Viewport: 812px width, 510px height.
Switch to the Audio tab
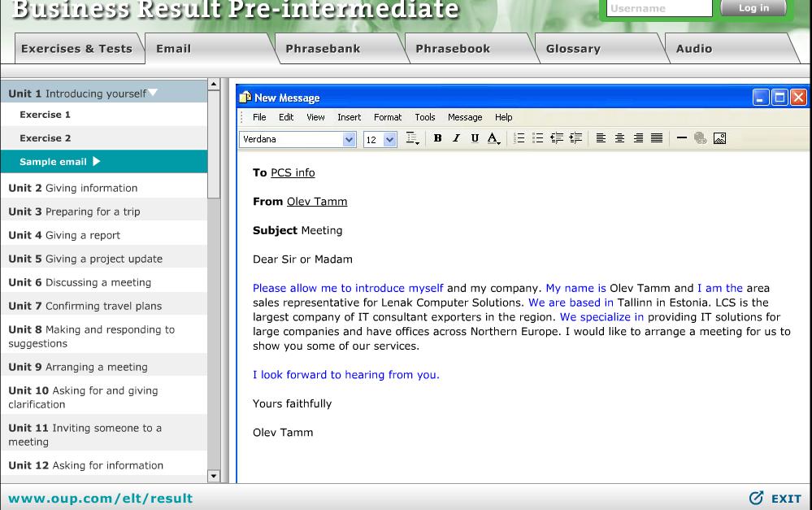(x=729, y=49)
